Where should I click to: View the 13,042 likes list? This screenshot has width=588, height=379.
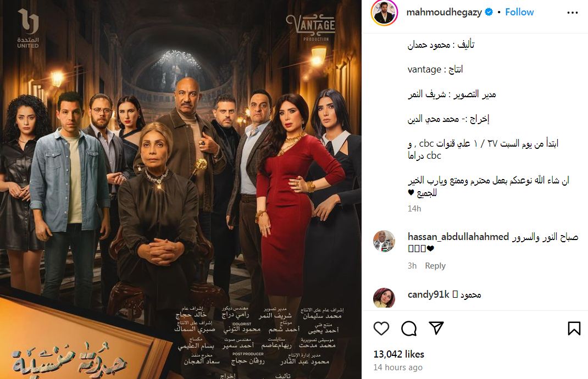(398, 354)
